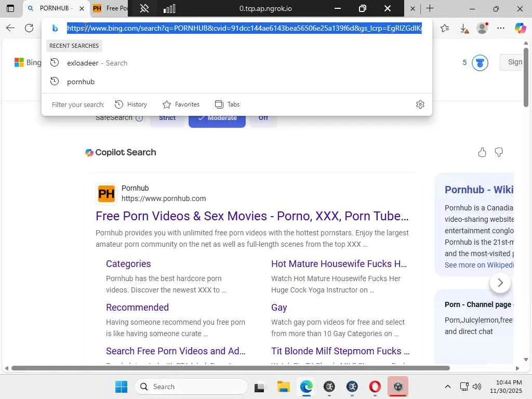This screenshot has height=399, width=532.
Task: Open the volume control in system tray
Action: pos(477,387)
